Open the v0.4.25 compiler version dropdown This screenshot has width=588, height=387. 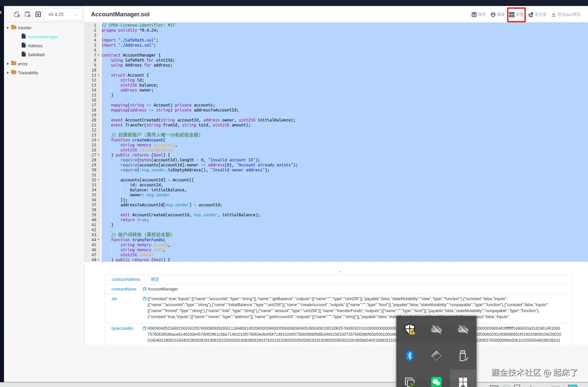pos(63,14)
